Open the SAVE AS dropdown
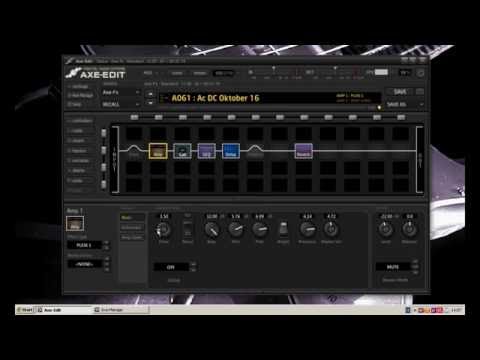The height and width of the screenshot is (360, 480). [405, 104]
